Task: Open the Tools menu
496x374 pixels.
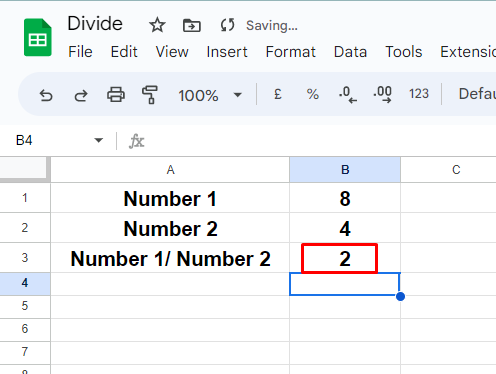Action: click(404, 52)
